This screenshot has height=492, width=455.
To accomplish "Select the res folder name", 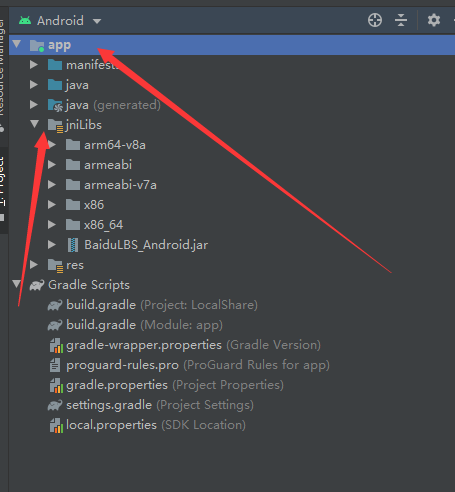I will tap(75, 265).
